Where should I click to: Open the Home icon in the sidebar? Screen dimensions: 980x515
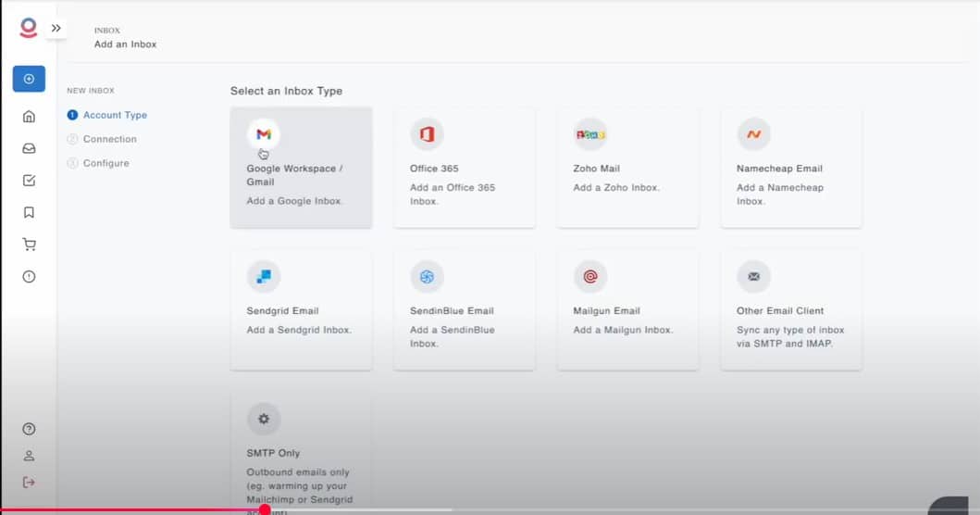[x=29, y=117]
